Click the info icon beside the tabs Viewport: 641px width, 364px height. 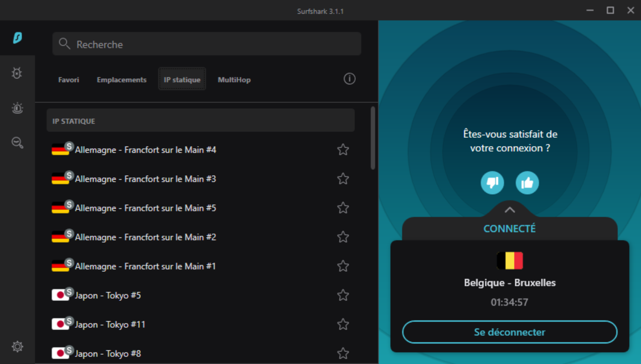pos(350,79)
